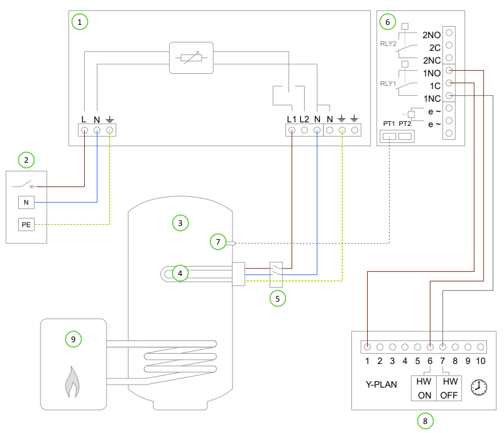The height and width of the screenshot is (433, 504).
Task: Click Y-PLAN terminal number 6
Action: [x=430, y=347]
